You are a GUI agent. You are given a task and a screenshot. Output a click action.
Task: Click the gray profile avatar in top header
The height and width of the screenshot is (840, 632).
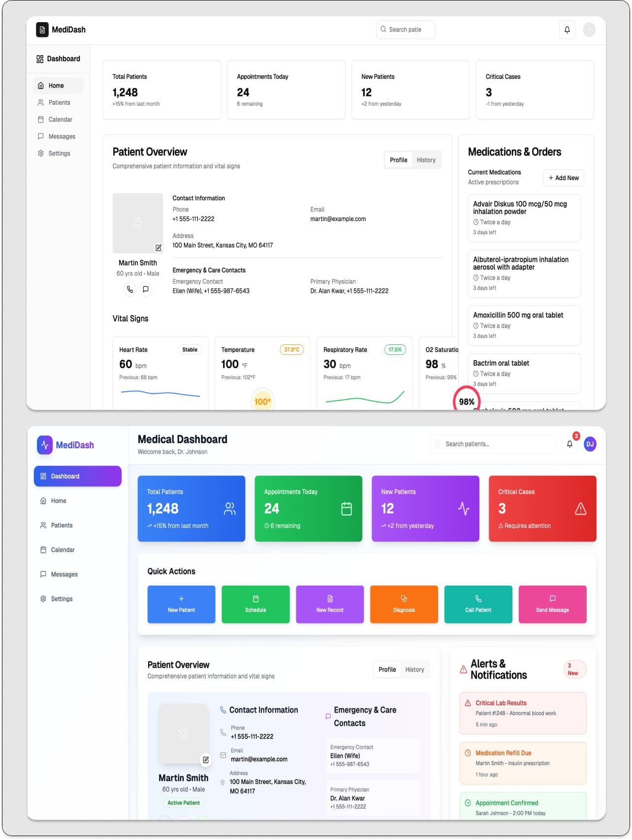[589, 30]
